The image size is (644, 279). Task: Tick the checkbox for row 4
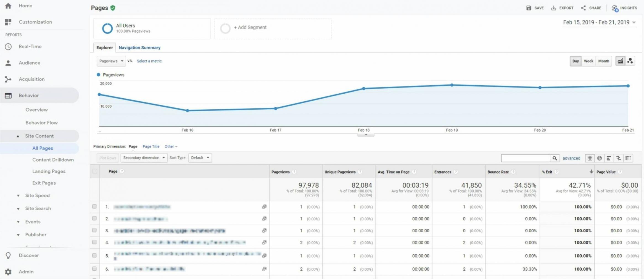(x=94, y=242)
